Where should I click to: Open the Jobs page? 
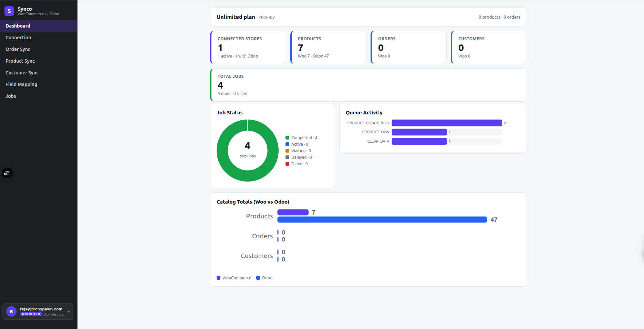pos(39,96)
